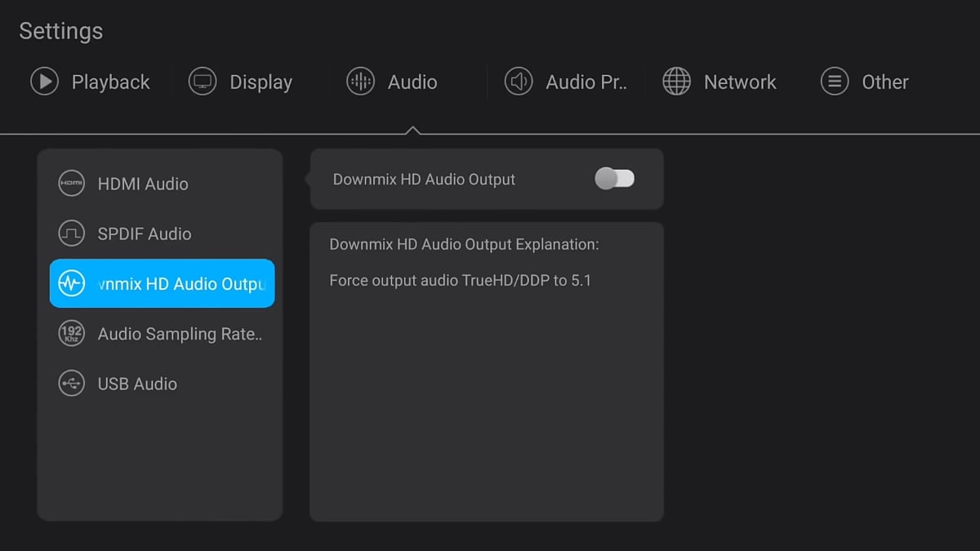Image resolution: width=980 pixels, height=551 pixels.
Task: Click the 192 kHz sampling rate icon
Action: (x=72, y=334)
